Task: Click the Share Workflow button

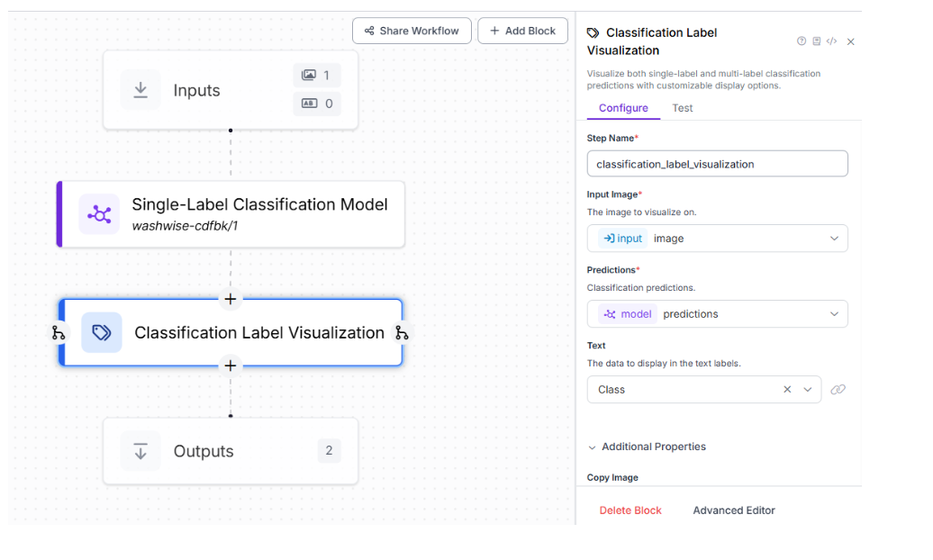Action: tap(412, 31)
